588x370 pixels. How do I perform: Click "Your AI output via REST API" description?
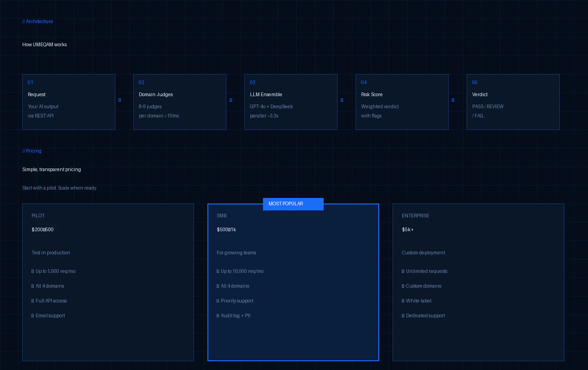click(43, 111)
